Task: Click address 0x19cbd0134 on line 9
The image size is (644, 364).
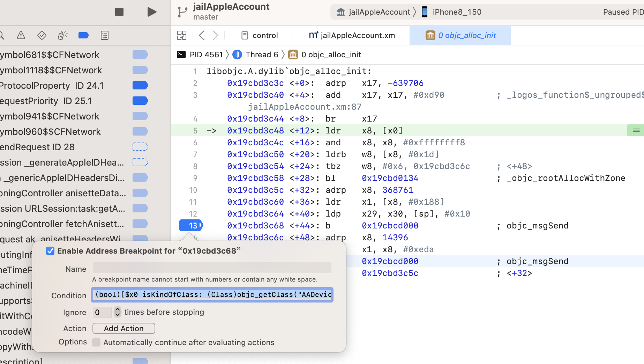Action: 390,178
